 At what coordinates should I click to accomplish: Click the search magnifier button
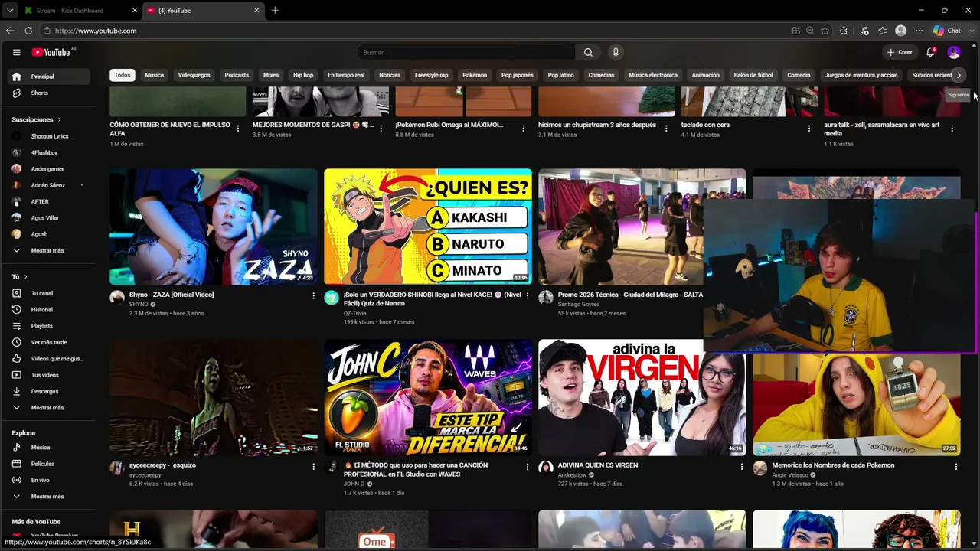point(588,52)
